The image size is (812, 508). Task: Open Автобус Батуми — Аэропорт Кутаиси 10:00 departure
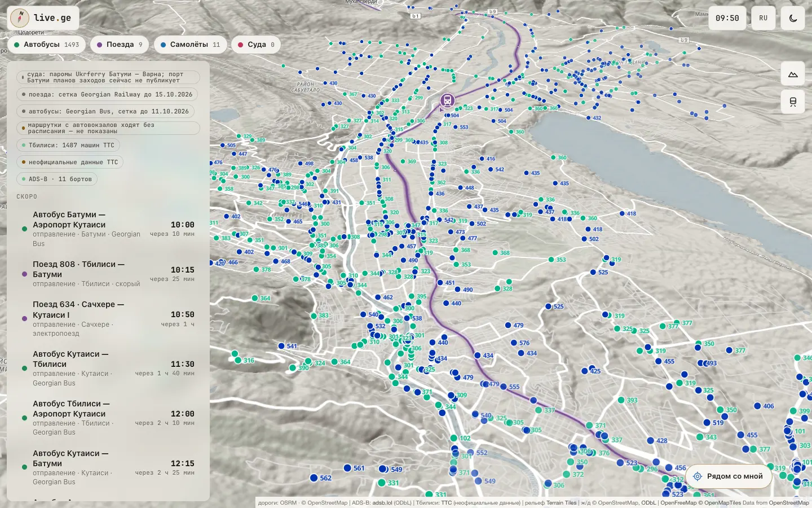(x=108, y=229)
